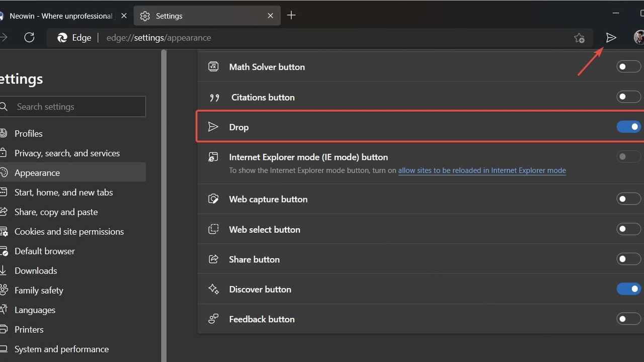Close the Settings tab
Viewport: 644px width, 362px height.
270,16
